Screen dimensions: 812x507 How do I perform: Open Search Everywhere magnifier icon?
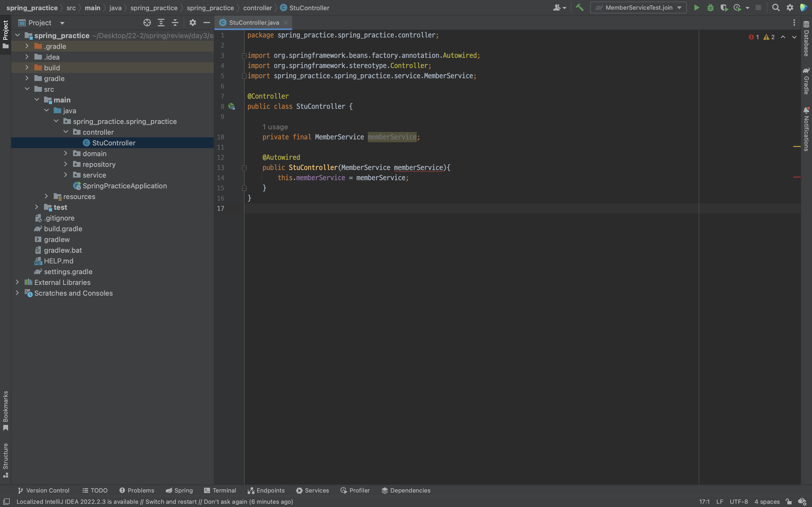[x=775, y=8]
